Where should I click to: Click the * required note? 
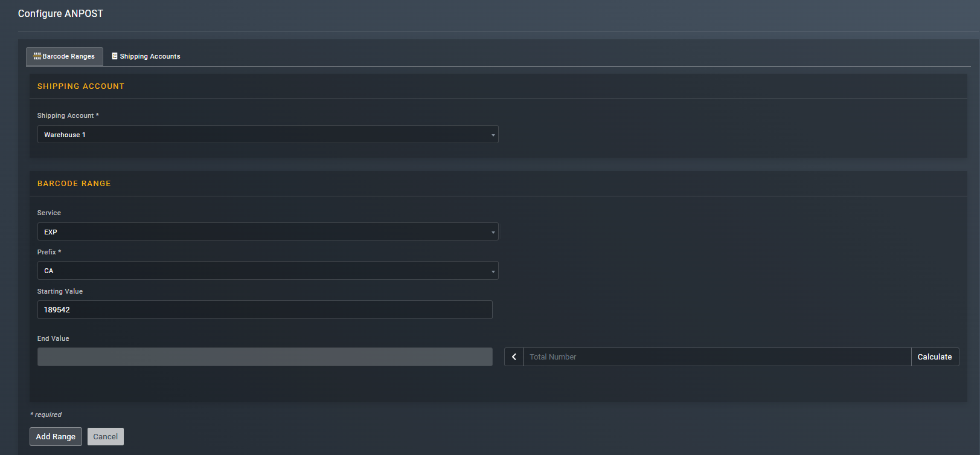click(x=46, y=415)
